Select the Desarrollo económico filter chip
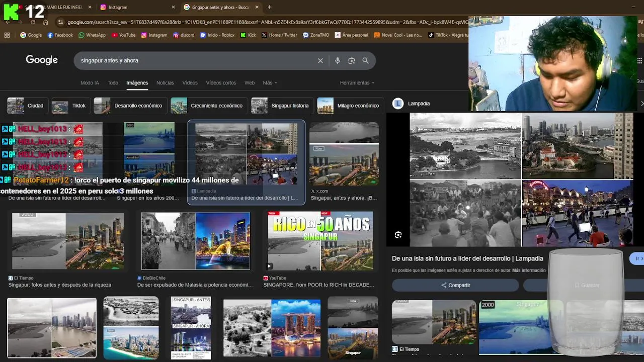644x362 pixels. coord(130,106)
